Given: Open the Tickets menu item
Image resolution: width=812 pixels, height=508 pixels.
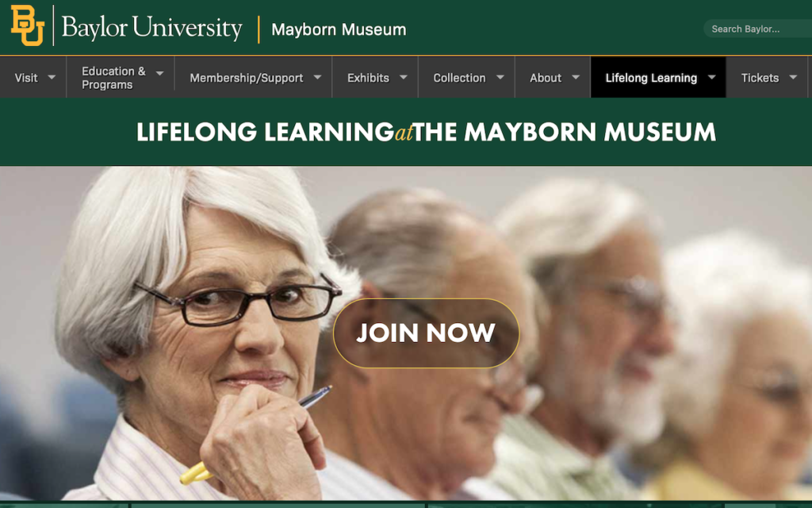Looking at the screenshot, I should pyautogui.click(x=760, y=78).
